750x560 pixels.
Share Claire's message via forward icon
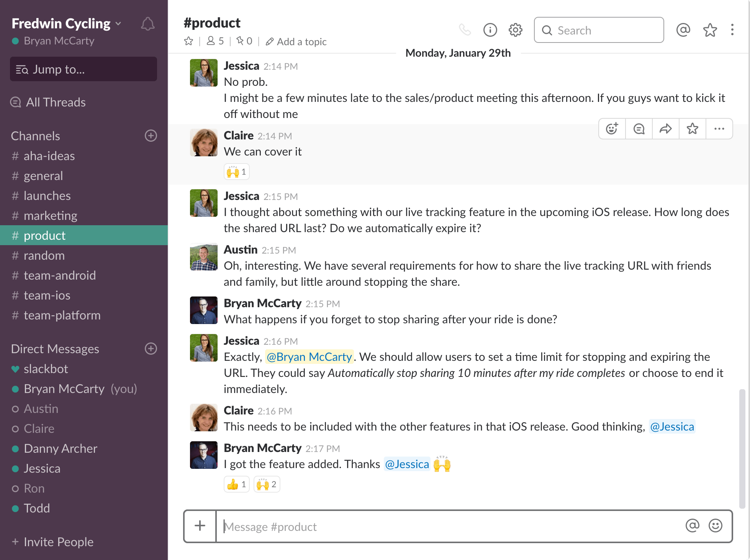665,129
